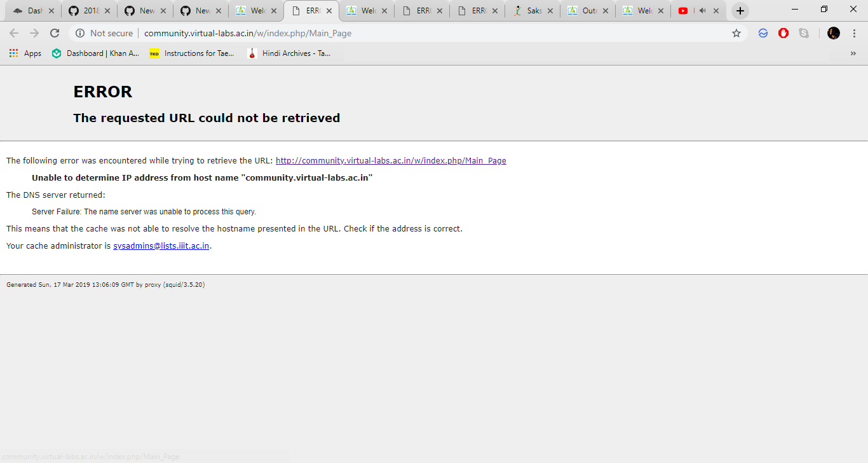Restore down the Chrome window

824,9
